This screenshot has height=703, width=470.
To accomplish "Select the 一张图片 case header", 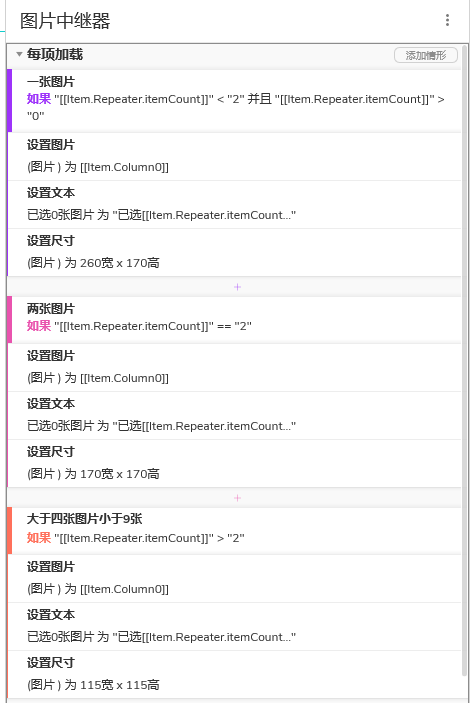I will pos(234,100).
